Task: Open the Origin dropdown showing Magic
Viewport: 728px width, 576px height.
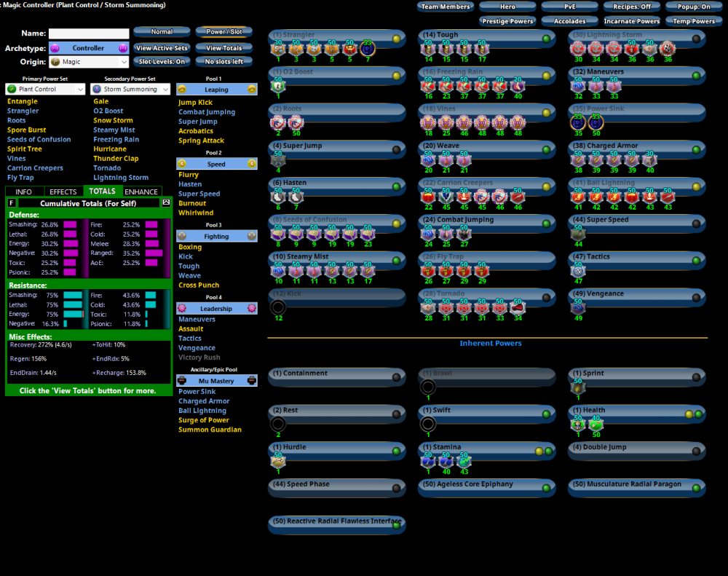Action: 87,62
